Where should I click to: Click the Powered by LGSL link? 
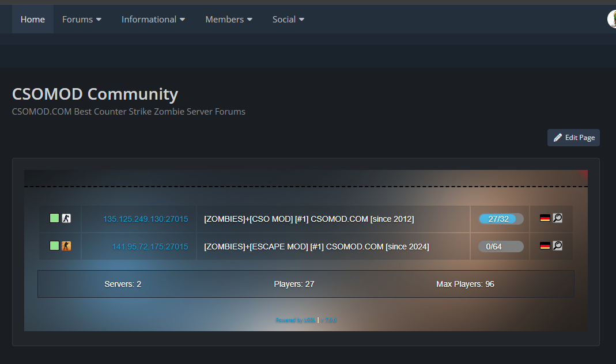tap(296, 320)
